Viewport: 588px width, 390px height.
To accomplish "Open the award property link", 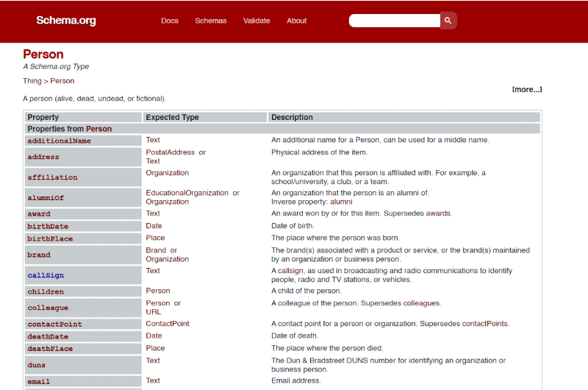I will [39, 214].
